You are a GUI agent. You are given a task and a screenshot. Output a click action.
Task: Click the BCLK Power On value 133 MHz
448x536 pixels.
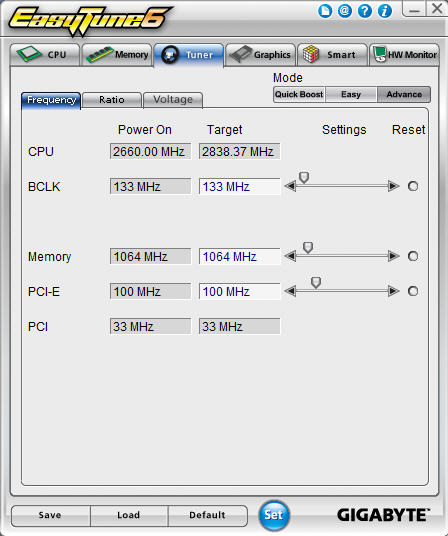click(x=150, y=187)
